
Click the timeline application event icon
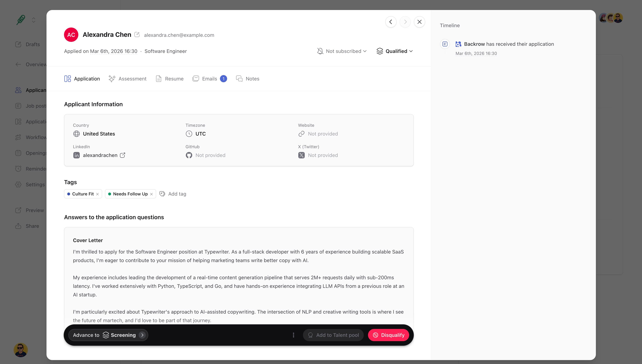(x=445, y=44)
